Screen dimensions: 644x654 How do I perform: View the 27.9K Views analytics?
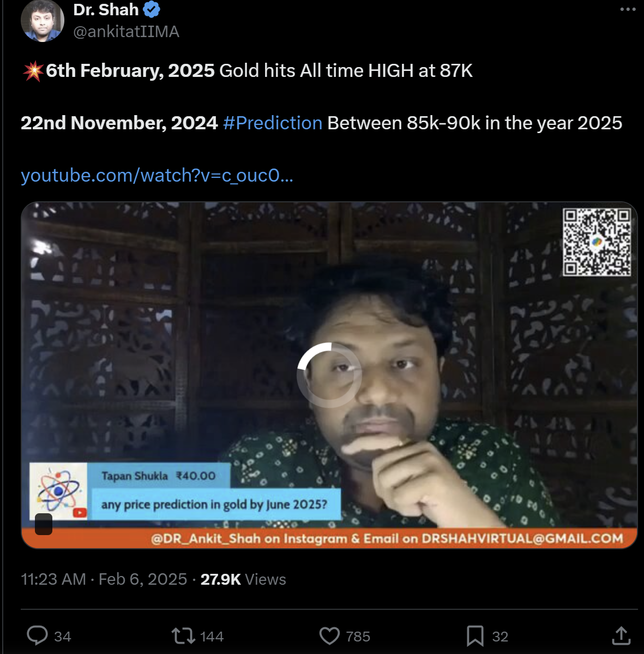(x=243, y=579)
